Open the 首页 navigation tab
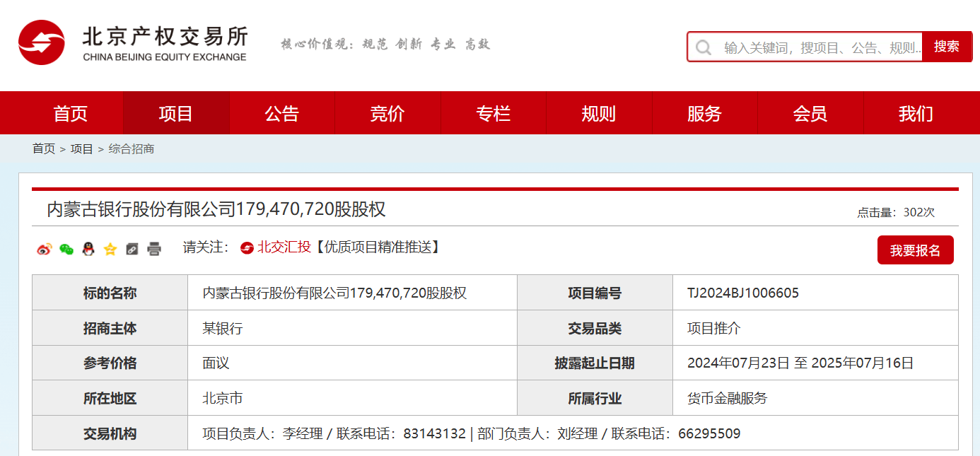This screenshot has width=980, height=456. (71, 113)
